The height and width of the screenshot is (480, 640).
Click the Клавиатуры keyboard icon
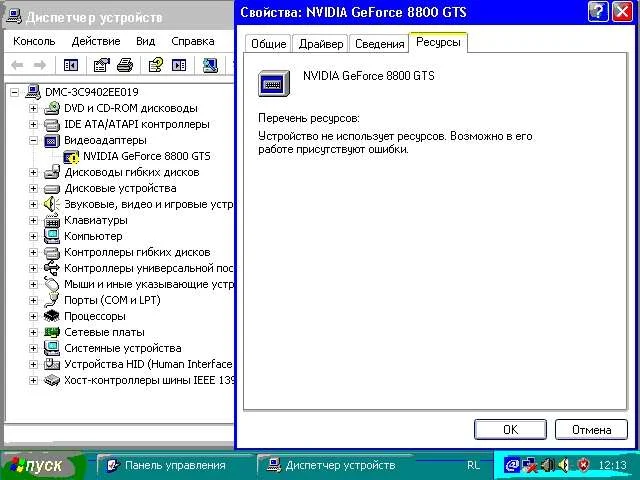52,220
